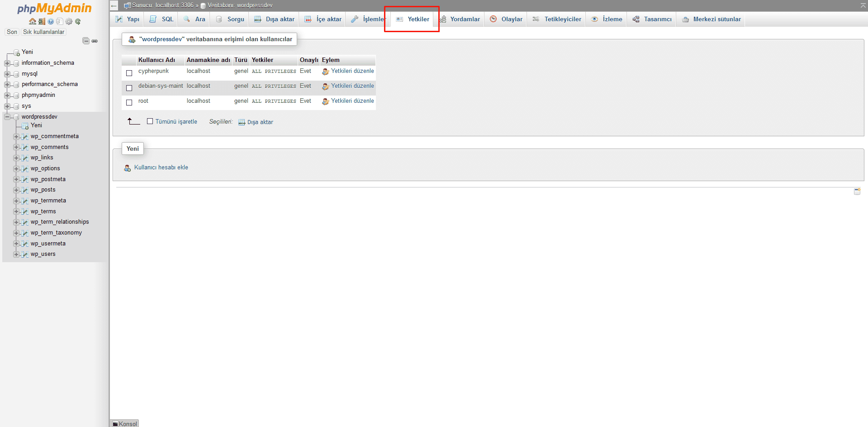Open the İzleme tracking tab

coord(606,19)
